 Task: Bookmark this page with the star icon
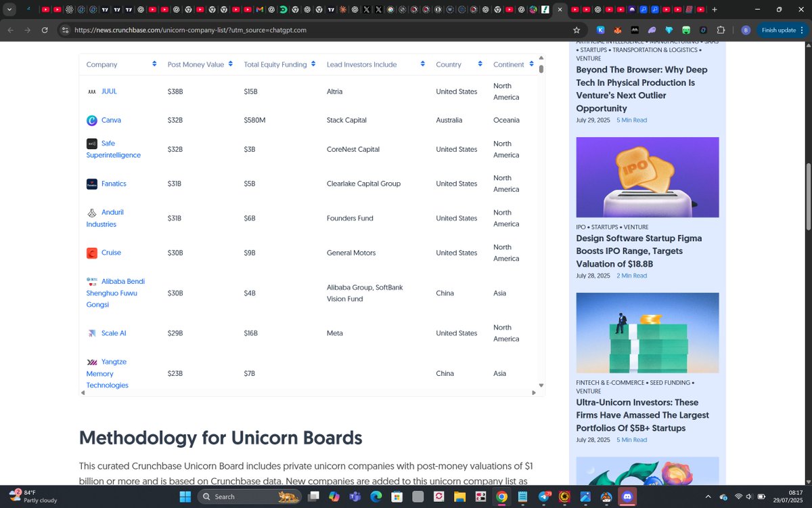(x=577, y=30)
